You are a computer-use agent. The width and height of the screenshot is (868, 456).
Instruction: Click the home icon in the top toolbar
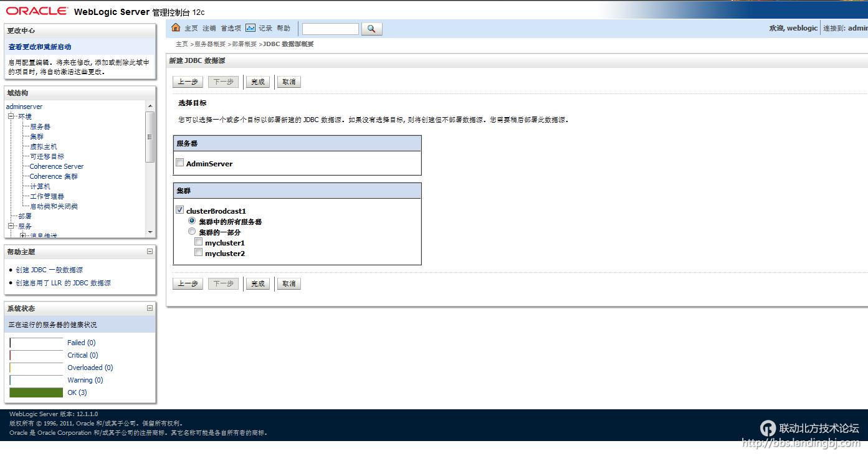(x=176, y=28)
